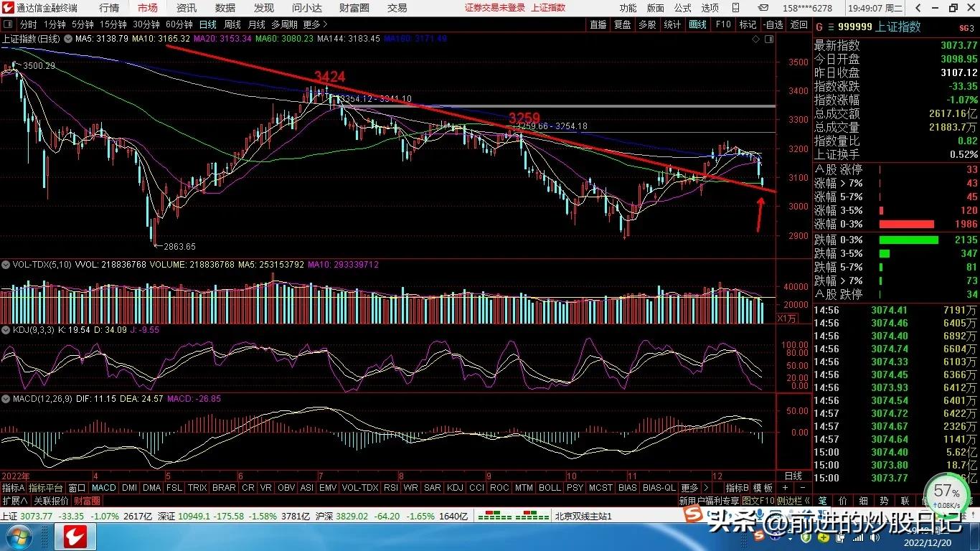980x551 pixels.
Task: Toggle the 画线 drawing tool button
Action: click(x=697, y=24)
